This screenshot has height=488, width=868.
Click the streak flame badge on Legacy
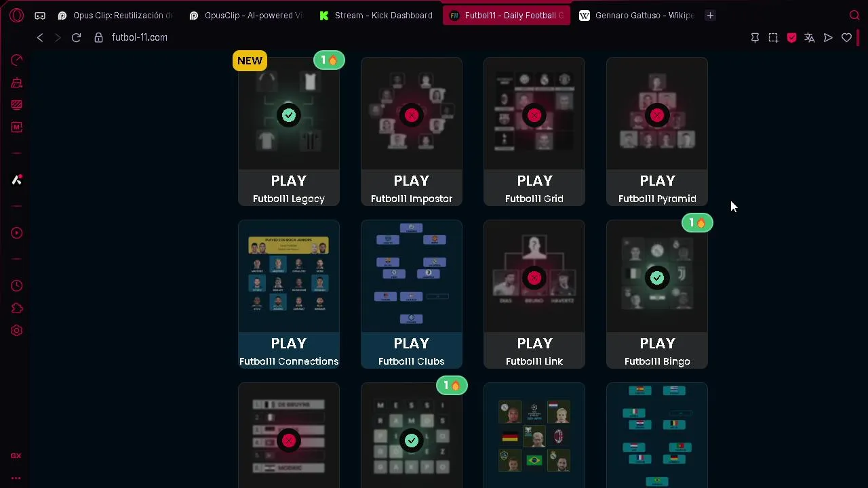pos(329,60)
